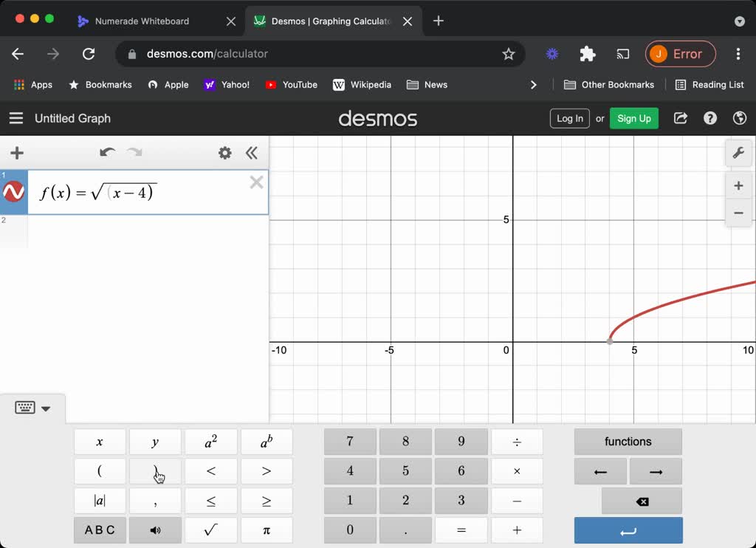Screen dimensions: 756x548
Task: Click the expression's colored style icon
Action: (13, 192)
